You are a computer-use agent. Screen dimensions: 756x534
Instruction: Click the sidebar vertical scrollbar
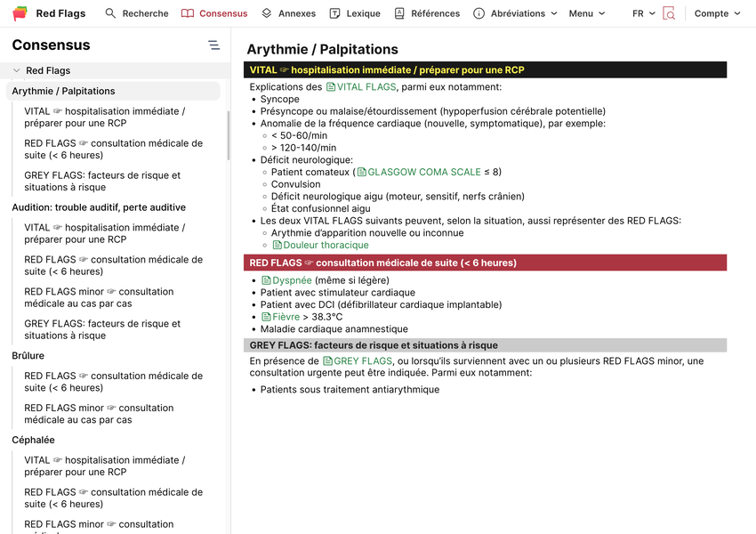(x=228, y=133)
